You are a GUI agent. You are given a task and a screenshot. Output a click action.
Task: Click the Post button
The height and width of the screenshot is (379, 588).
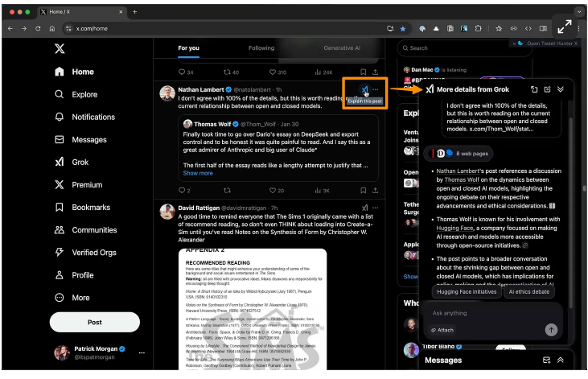[x=94, y=322]
